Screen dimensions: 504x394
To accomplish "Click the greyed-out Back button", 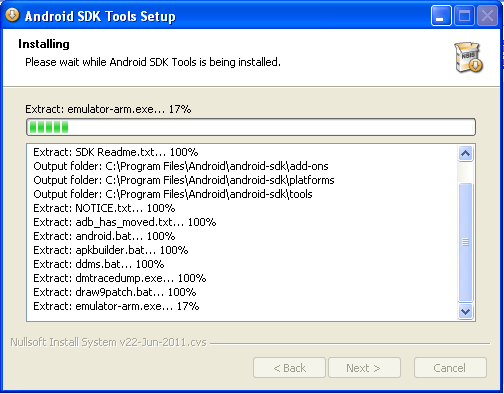I will click(x=289, y=368).
